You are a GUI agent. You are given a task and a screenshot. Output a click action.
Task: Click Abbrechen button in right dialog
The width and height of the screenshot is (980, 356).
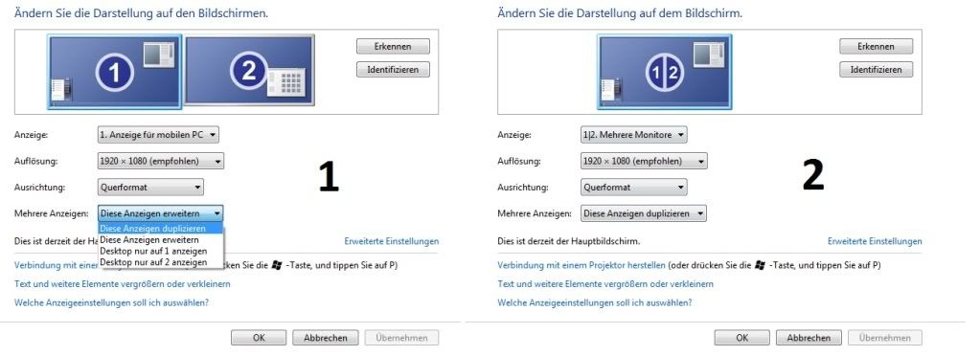pos(809,338)
